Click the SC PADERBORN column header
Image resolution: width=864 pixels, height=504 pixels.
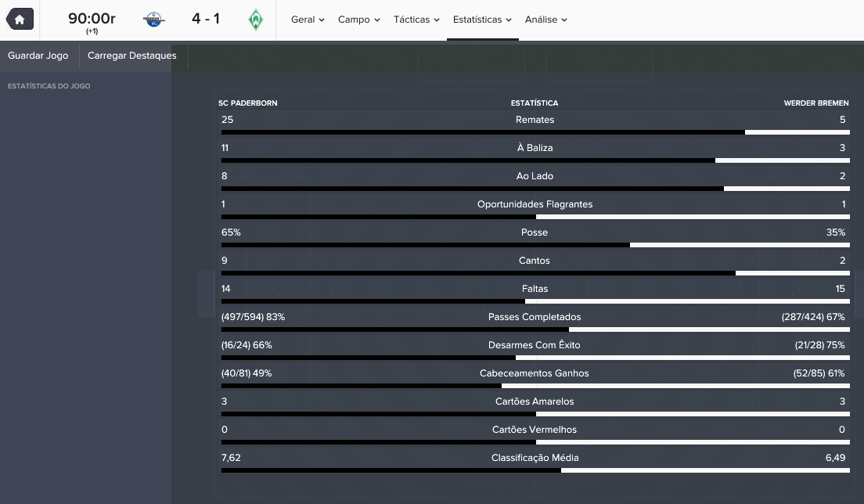(x=247, y=103)
